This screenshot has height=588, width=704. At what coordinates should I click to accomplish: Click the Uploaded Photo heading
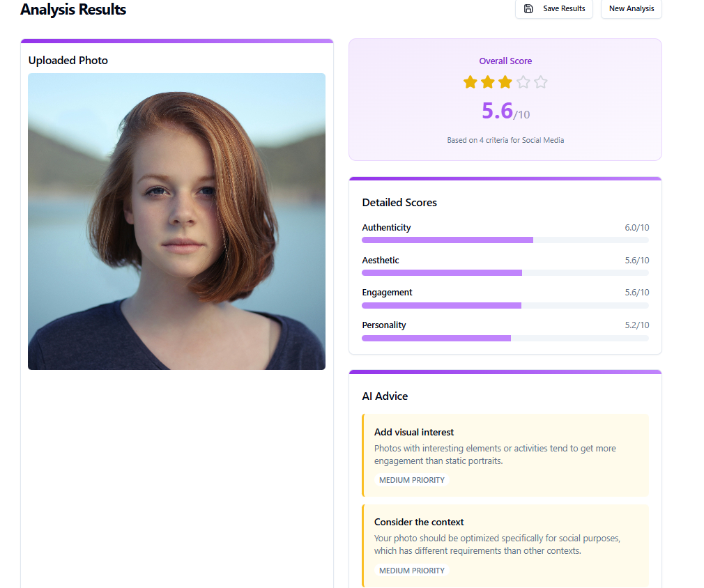68,61
